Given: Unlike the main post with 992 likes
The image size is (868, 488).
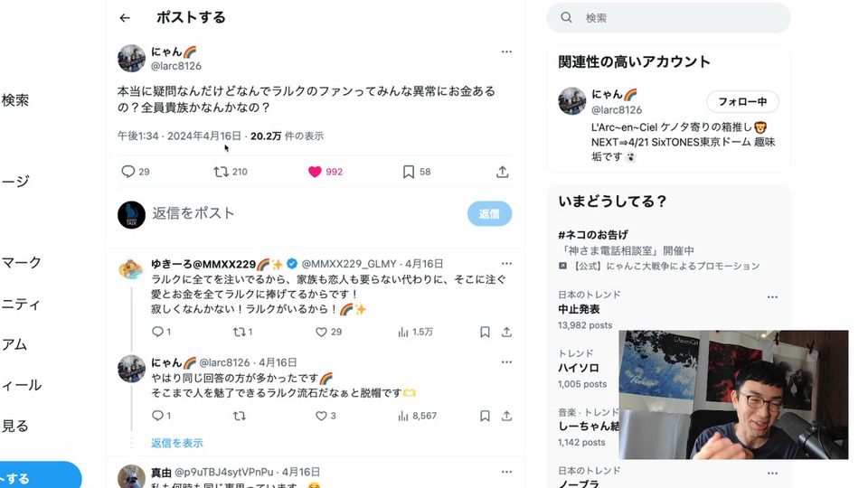Looking at the screenshot, I should coord(315,172).
